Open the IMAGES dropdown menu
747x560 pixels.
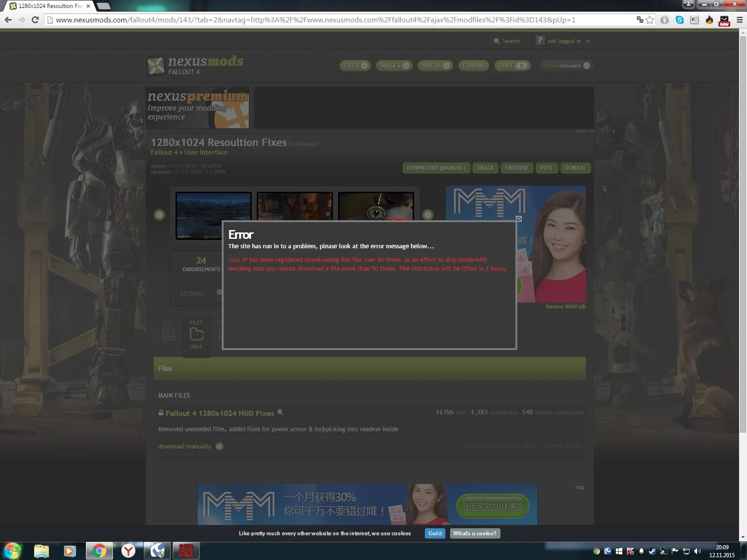(x=395, y=66)
